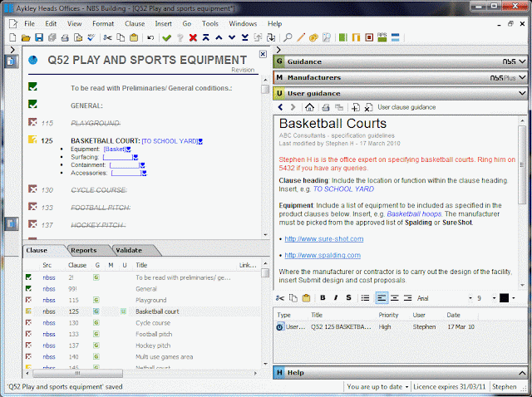This screenshot has width=532, height=397.
Task: Open the File menu
Action: (x=29, y=24)
